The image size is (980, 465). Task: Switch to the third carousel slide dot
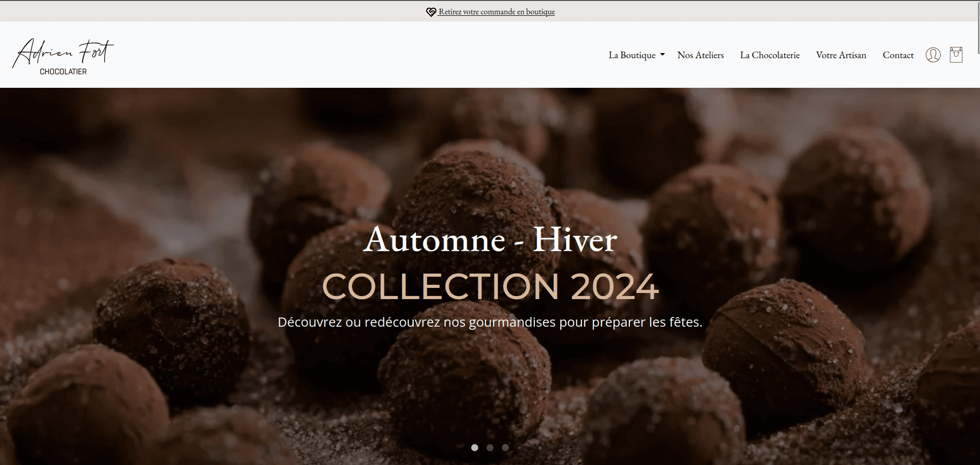505,448
